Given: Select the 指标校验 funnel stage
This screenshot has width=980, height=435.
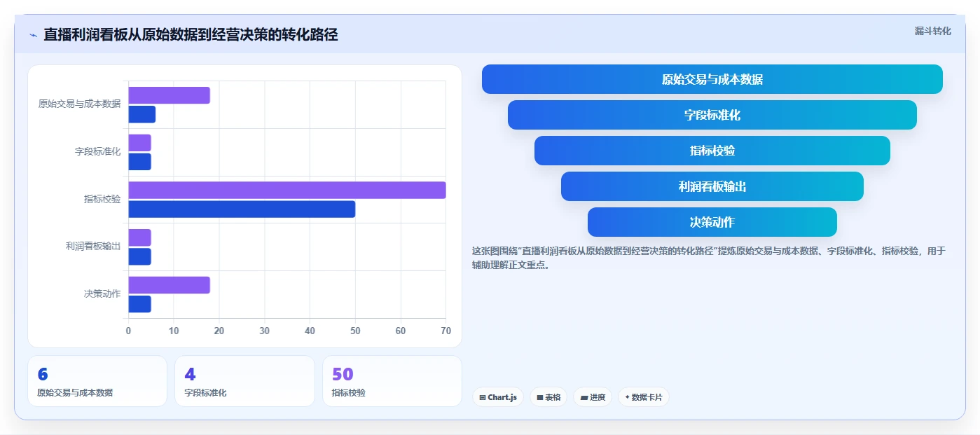Looking at the screenshot, I should [712, 151].
